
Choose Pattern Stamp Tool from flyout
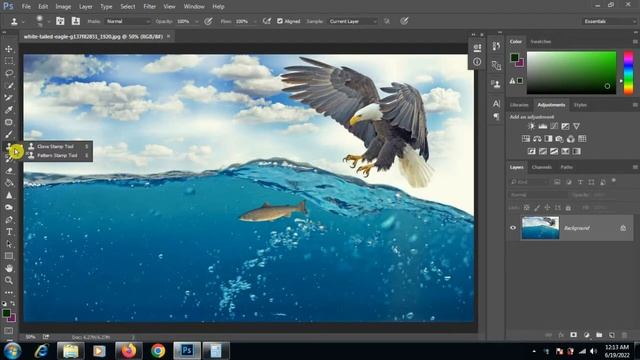[58, 156]
